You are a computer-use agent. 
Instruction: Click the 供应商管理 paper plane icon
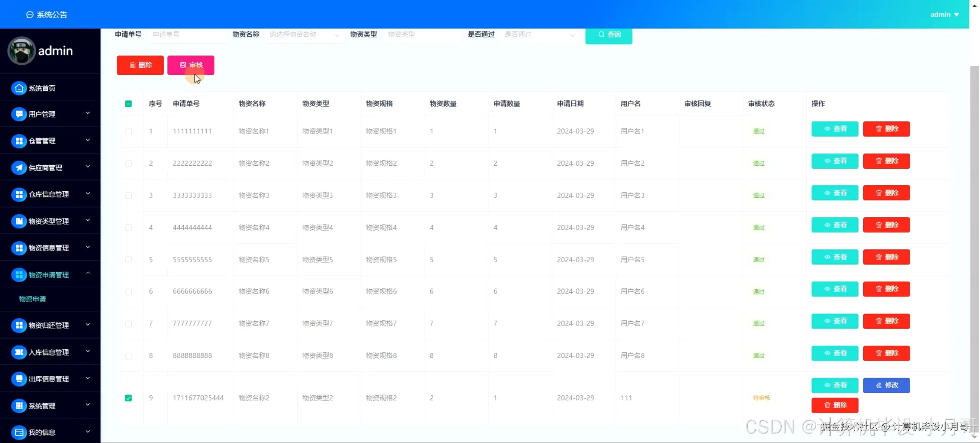(19, 168)
